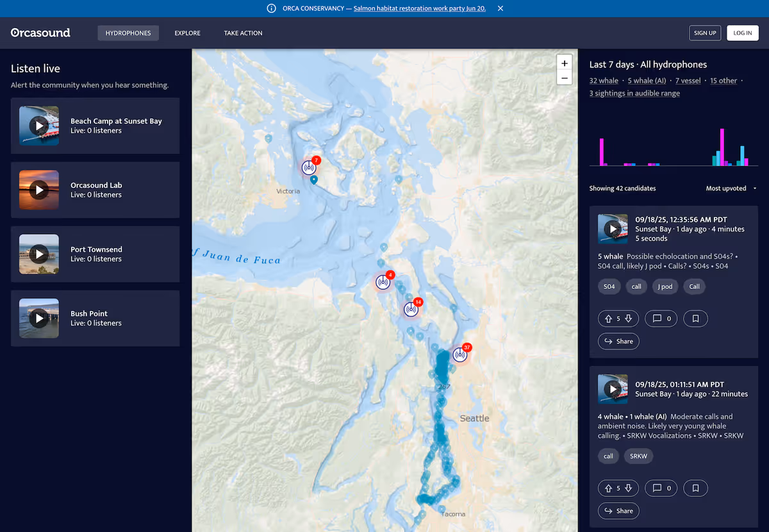This screenshot has height=532, width=769.
Task: Play the 12:35:56 AM candidate audio
Action: (613, 229)
